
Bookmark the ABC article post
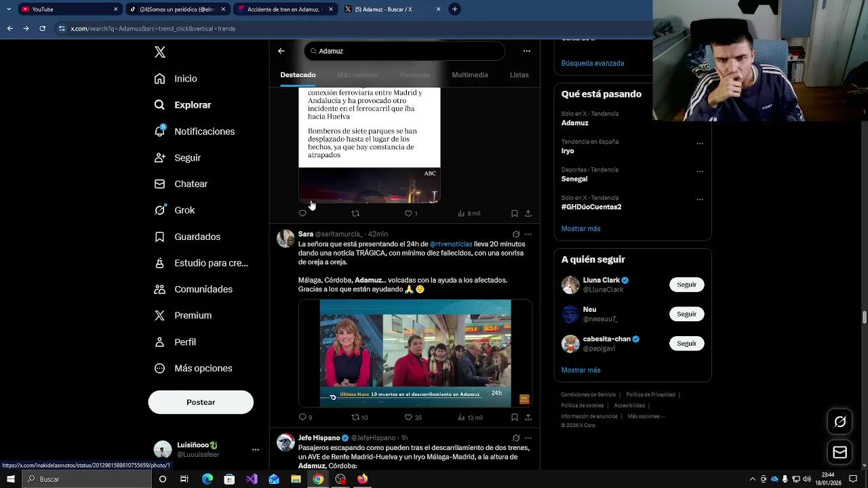(515, 213)
